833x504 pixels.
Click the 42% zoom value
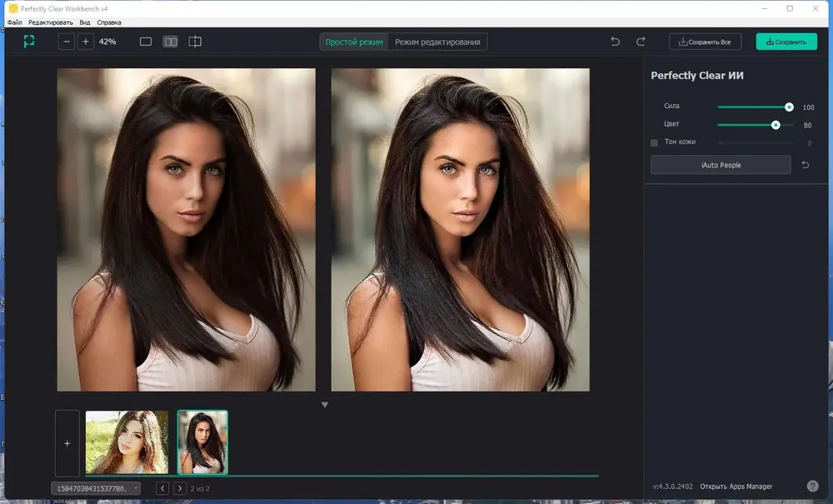click(107, 42)
